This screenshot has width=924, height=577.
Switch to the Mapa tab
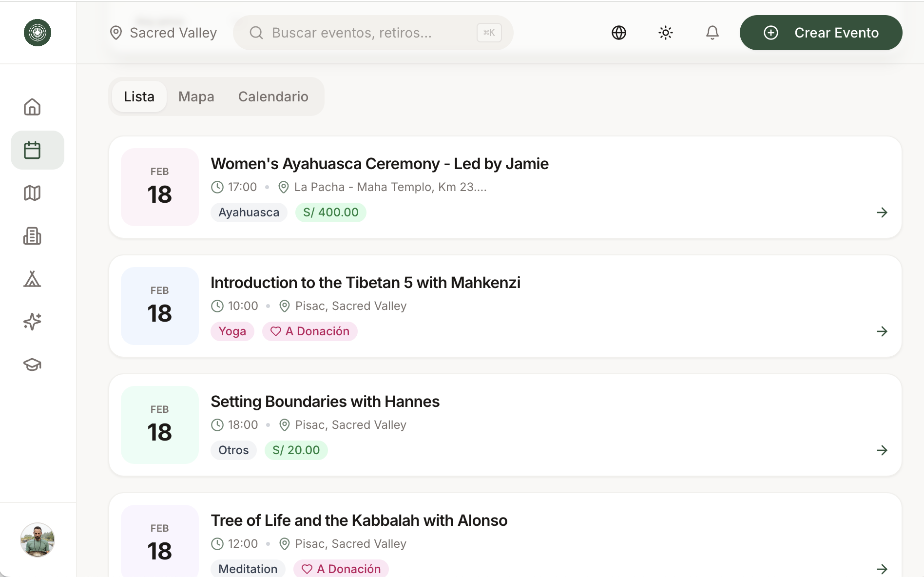[196, 96]
